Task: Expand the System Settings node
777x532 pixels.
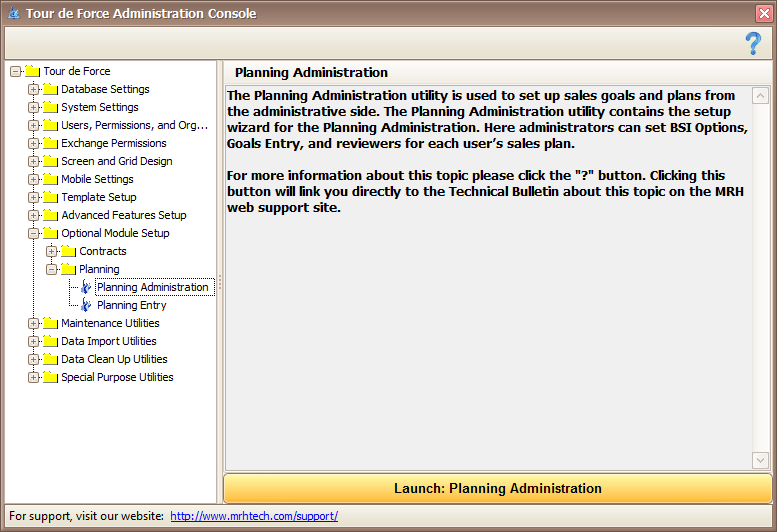Action: (33, 107)
